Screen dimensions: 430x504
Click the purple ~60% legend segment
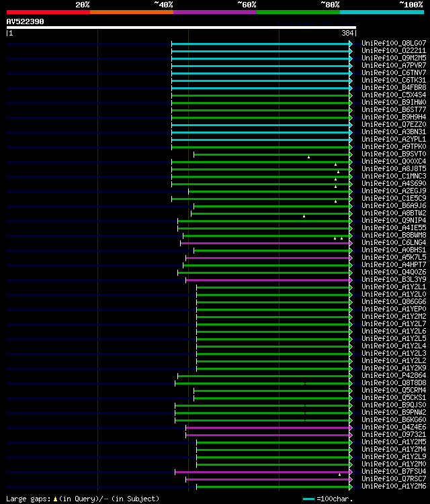[x=215, y=12]
